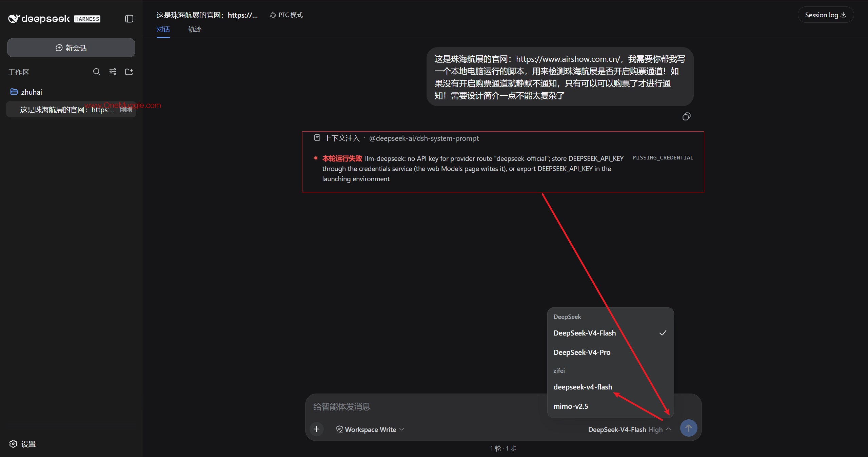Image resolution: width=868 pixels, height=457 pixels.
Task: Click the @deepseek-ai/dsh-system-prompt reference
Action: click(424, 138)
